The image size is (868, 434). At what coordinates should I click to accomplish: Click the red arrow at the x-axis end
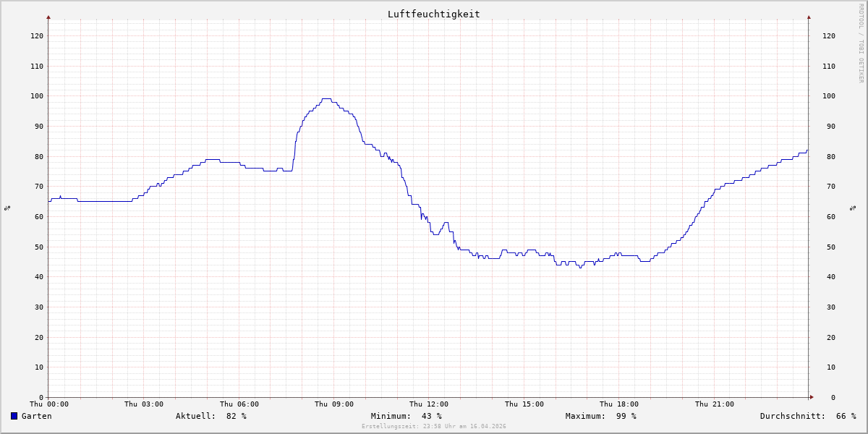[x=811, y=397]
